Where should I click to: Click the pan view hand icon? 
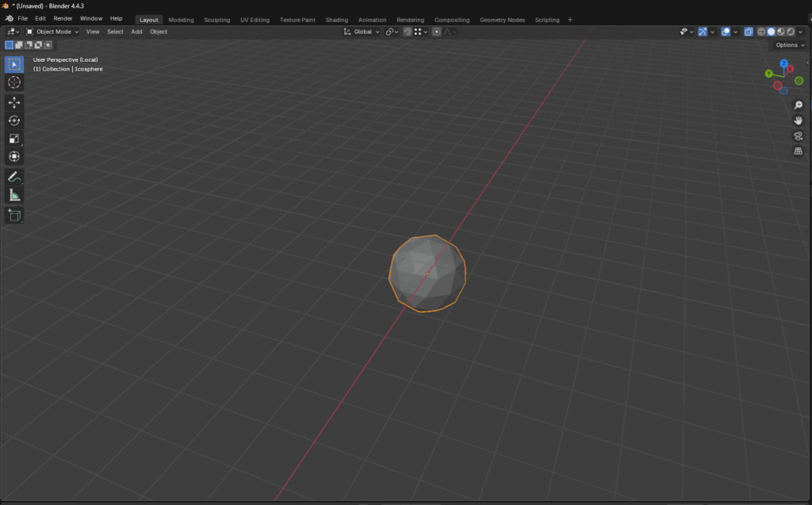[798, 121]
